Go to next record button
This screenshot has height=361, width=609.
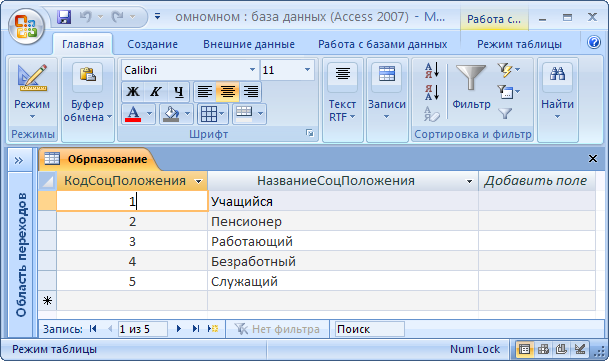179,329
